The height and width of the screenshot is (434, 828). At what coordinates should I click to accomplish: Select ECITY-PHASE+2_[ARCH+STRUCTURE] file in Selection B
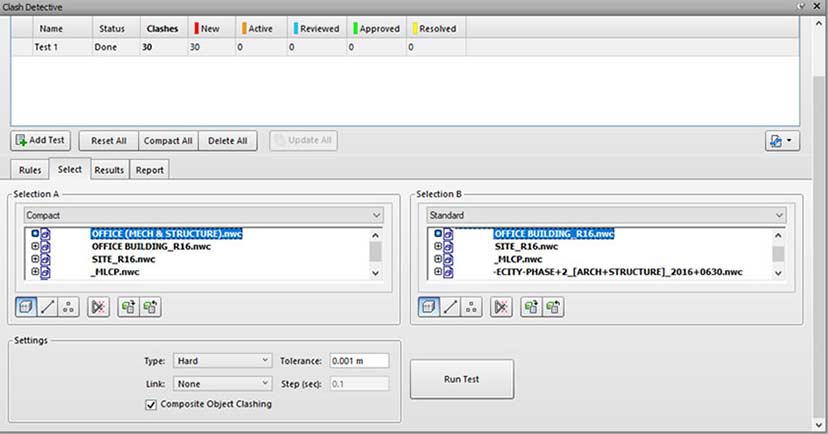coord(618,272)
